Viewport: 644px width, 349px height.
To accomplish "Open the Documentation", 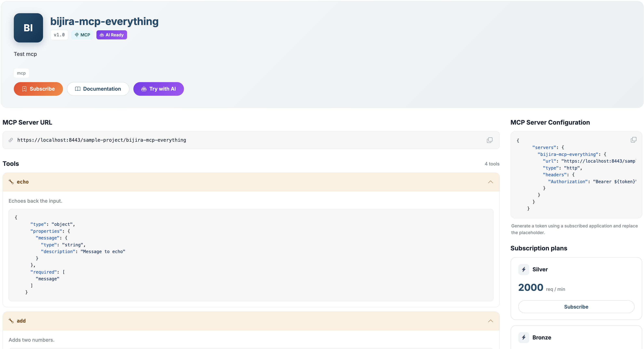I will (98, 89).
